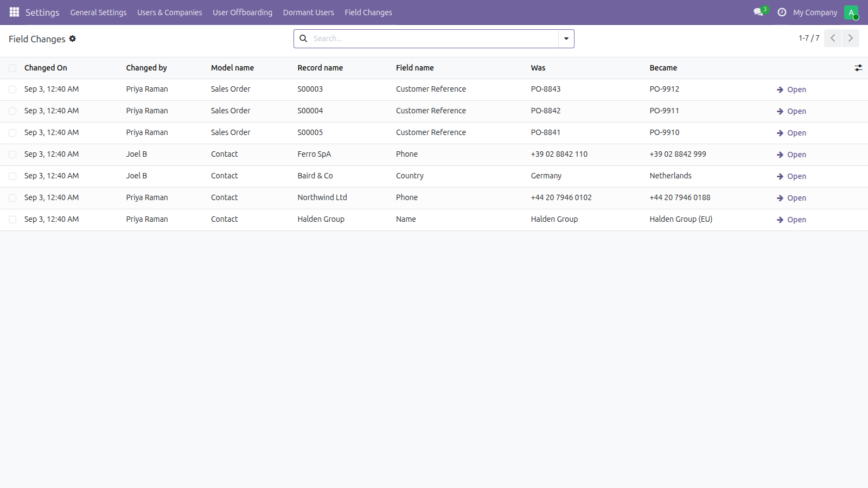Open the Halden Group record
This screenshot has width=868, height=488.
(x=791, y=220)
